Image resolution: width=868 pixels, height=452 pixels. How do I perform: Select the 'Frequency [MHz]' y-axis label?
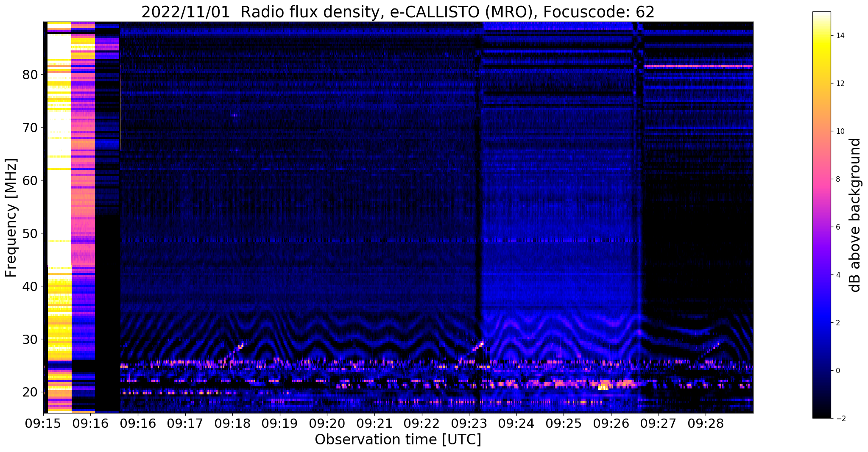[11, 218]
